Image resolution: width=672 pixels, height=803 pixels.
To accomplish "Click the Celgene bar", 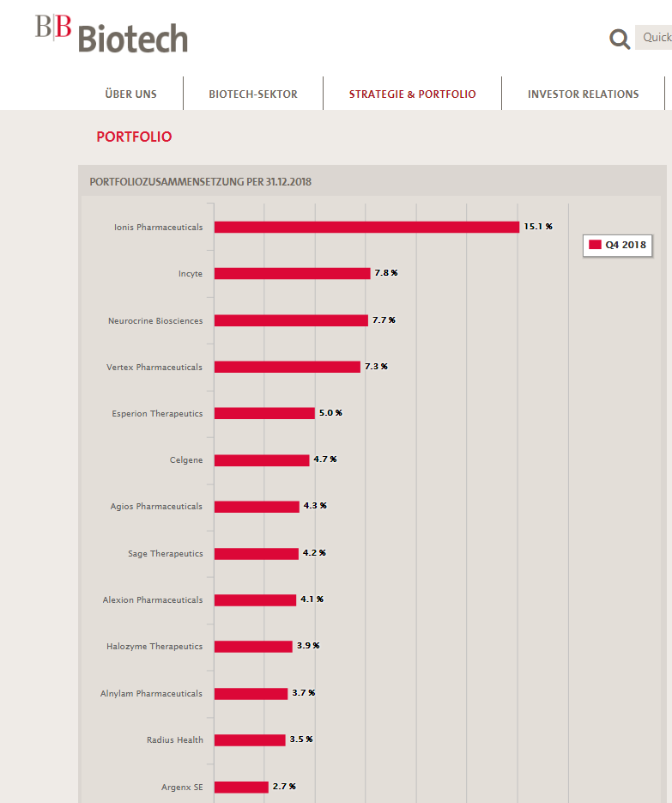I will coord(262,460).
